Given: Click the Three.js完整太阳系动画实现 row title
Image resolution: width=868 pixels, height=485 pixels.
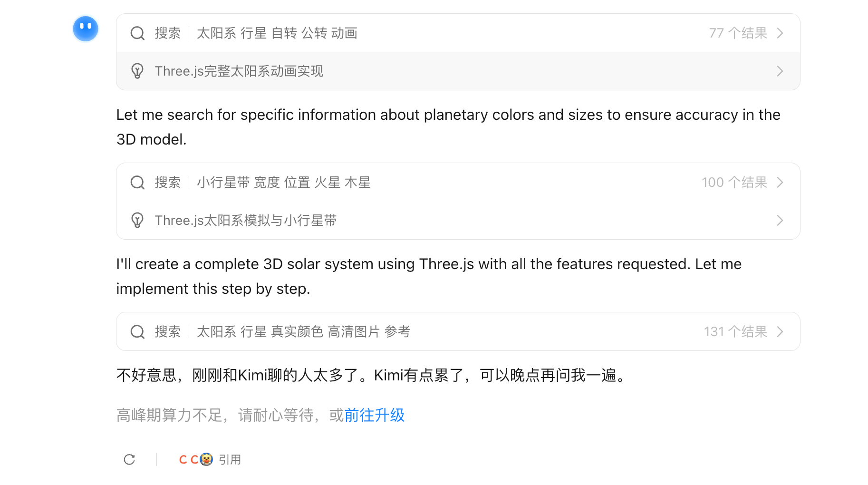Looking at the screenshot, I should [x=239, y=71].
